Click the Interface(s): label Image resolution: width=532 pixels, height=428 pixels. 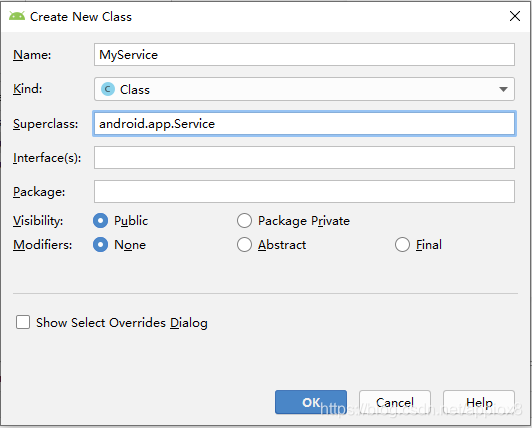47,158
